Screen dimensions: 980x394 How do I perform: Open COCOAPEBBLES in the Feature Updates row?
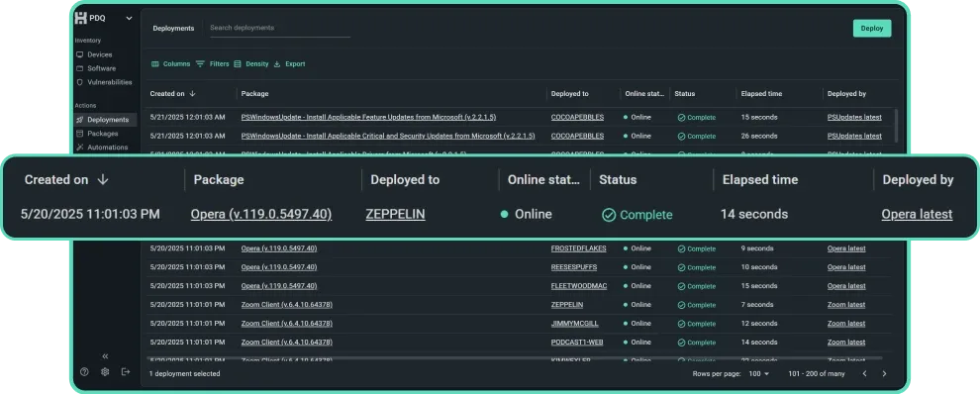point(577,117)
